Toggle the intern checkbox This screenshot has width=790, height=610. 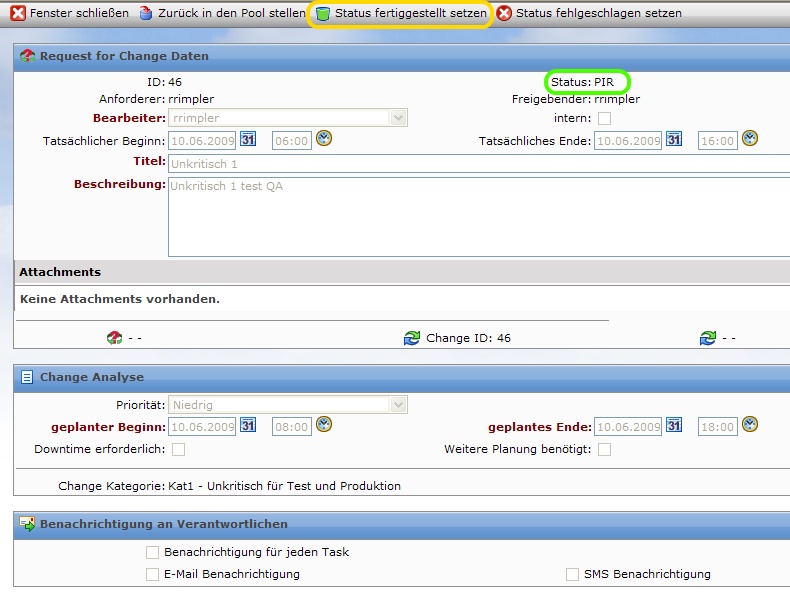coord(604,119)
